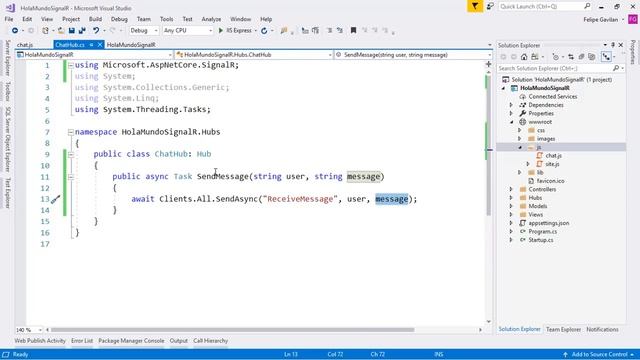Switch to the HolaMundoSignalR editor tab
The image size is (640, 360).
pos(131,45)
